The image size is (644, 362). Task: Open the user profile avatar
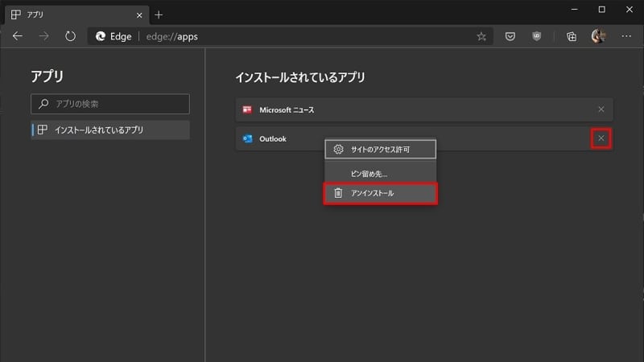(598, 36)
